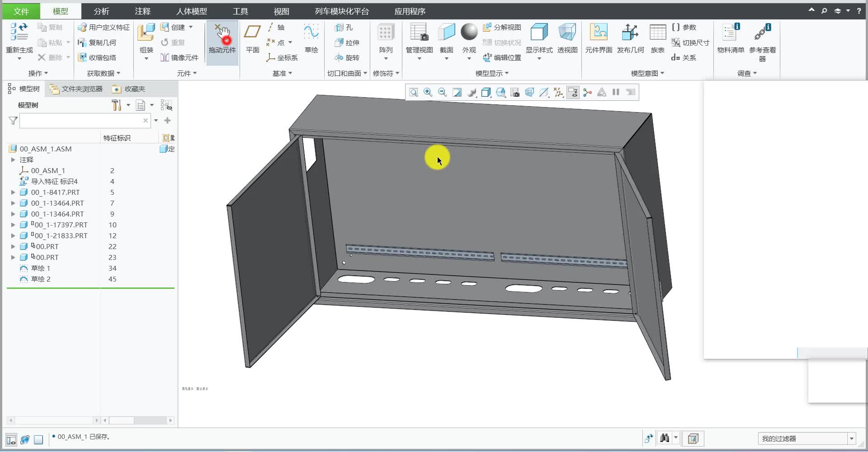The width and height of the screenshot is (868, 452).
Task: Click the Shrinkwrap (收缩包络) tool
Action: click(x=97, y=57)
